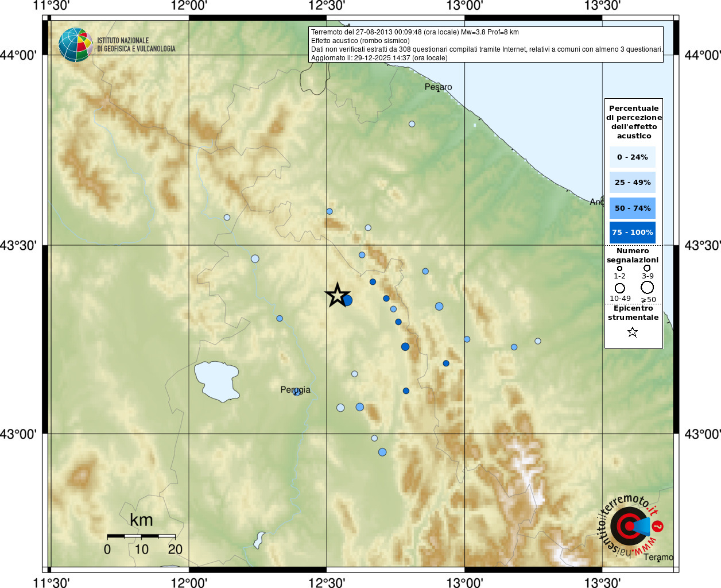The width and height of the screenshot is (721, 588).
Task: Click the top 12°30' longitude label
Action: (x=327, y=6)
